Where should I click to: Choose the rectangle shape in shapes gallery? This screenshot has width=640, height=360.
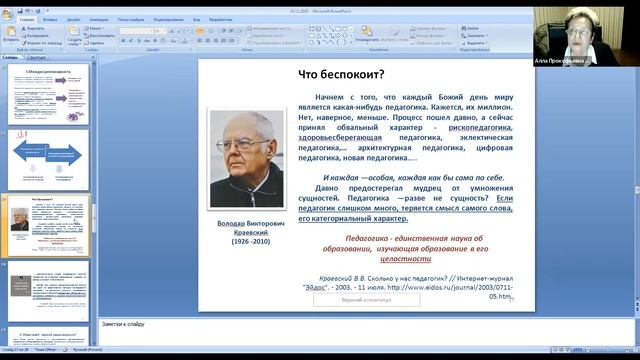[x=338, y=29]
